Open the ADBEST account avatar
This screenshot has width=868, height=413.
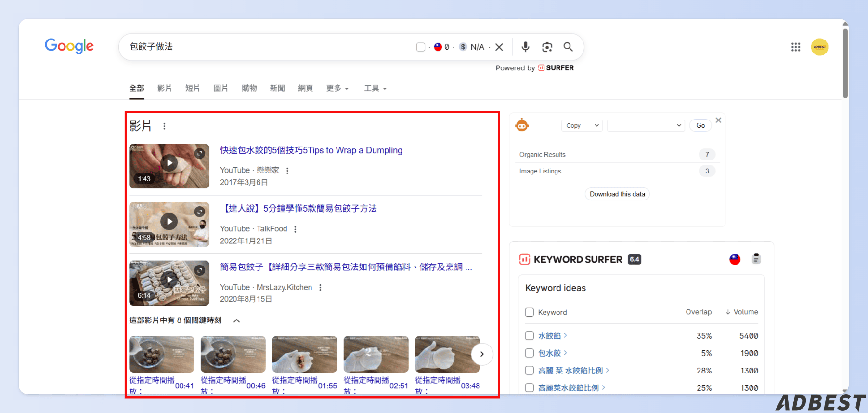tap(819, 47)
